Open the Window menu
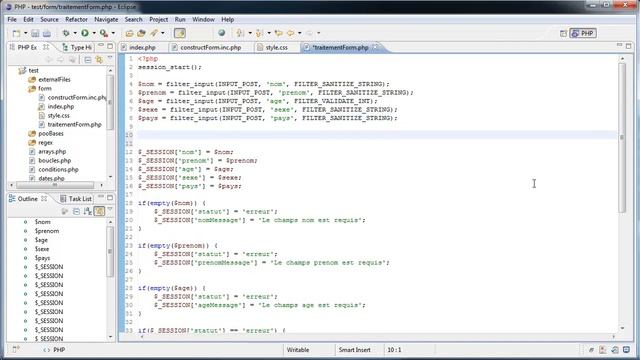The image size is (640, 360). (203, 19)
